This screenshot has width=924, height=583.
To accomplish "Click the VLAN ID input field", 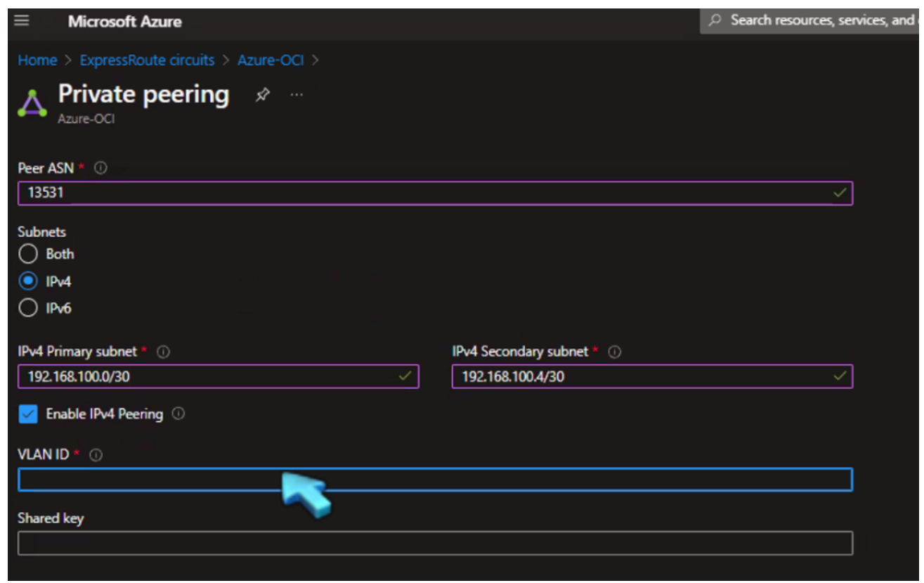I will tap(562, 480).
